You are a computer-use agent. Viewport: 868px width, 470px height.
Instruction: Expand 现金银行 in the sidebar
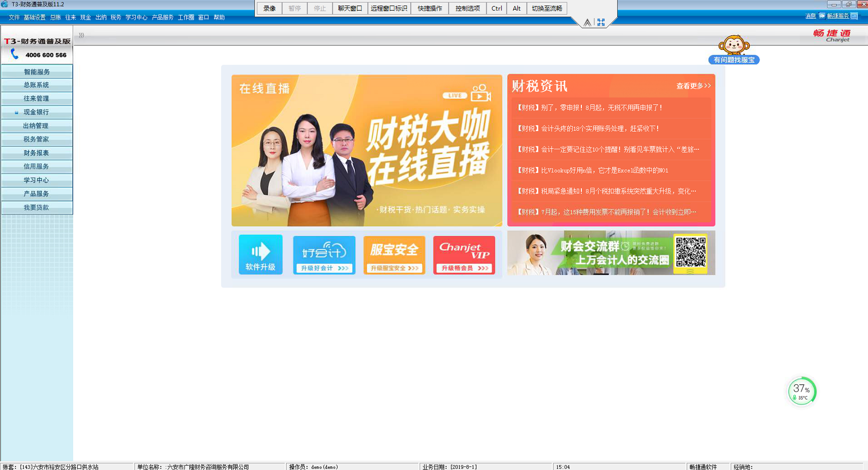click(x=37, y=112)
